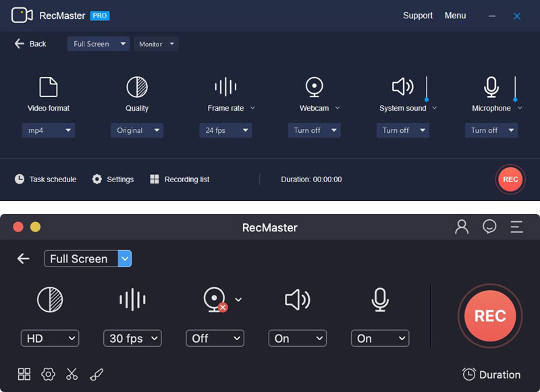540x392 pixels.
Task: Open the HD quality dropdown
Action: pos(50,338)
